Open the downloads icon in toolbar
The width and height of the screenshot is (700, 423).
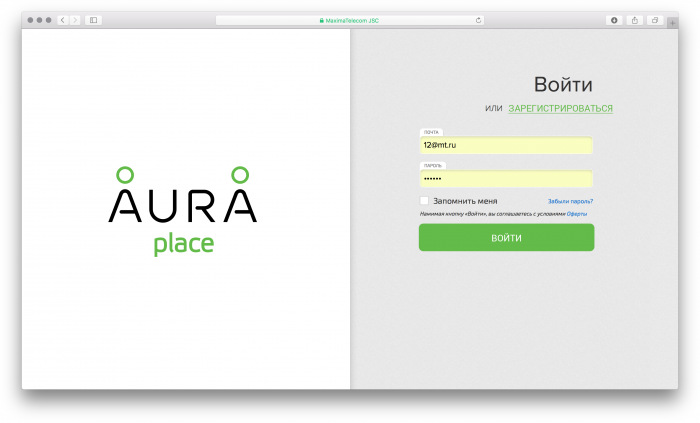[x=614, y=20]
